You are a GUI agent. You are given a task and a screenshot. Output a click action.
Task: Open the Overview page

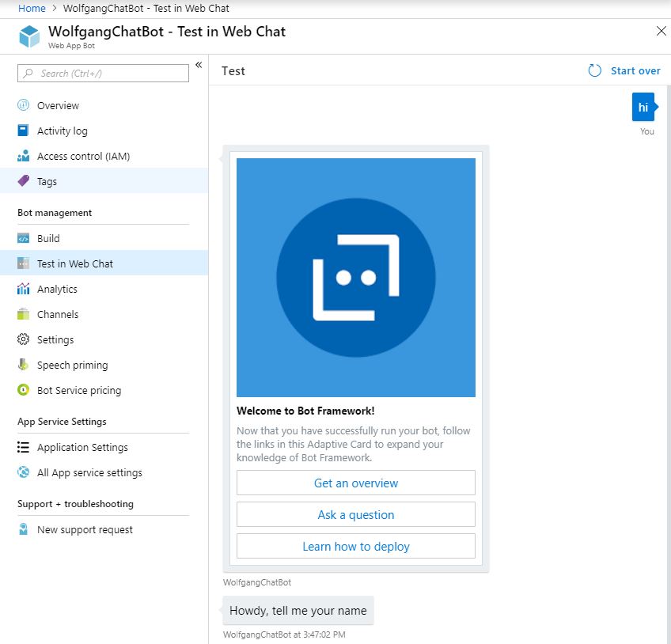click(x=58, y=105)
